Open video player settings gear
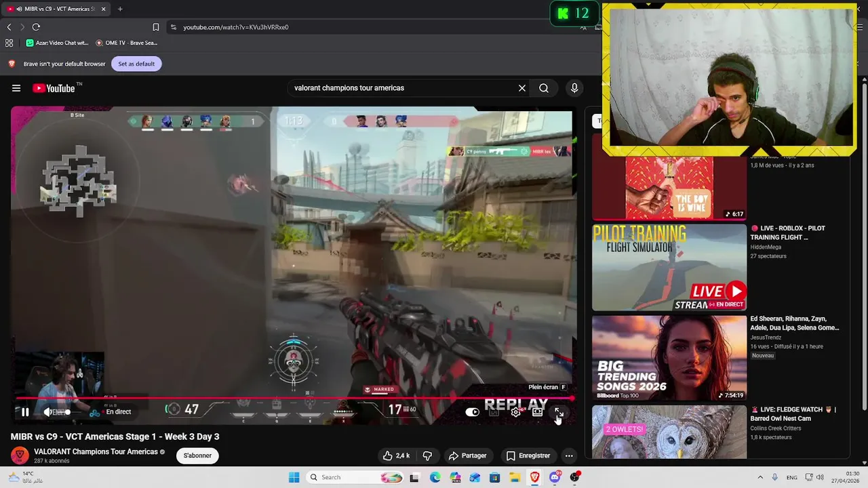868x488 pixels. point(516,411)
